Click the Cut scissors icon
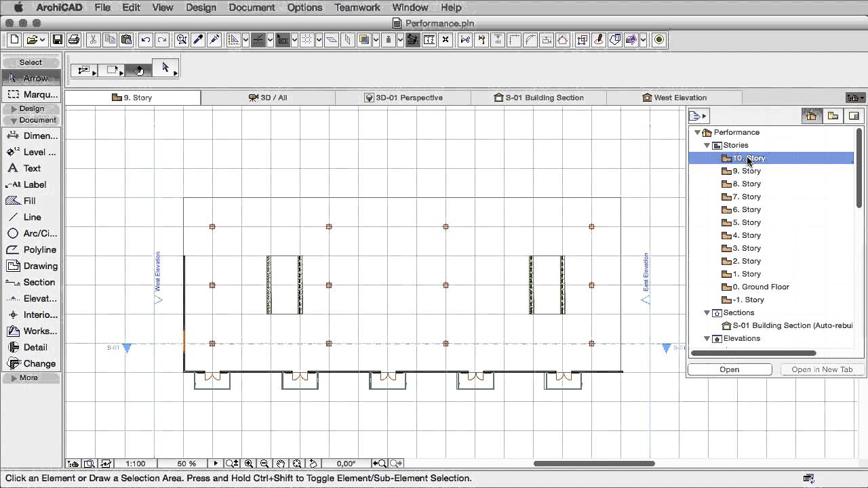 (93, 40)
